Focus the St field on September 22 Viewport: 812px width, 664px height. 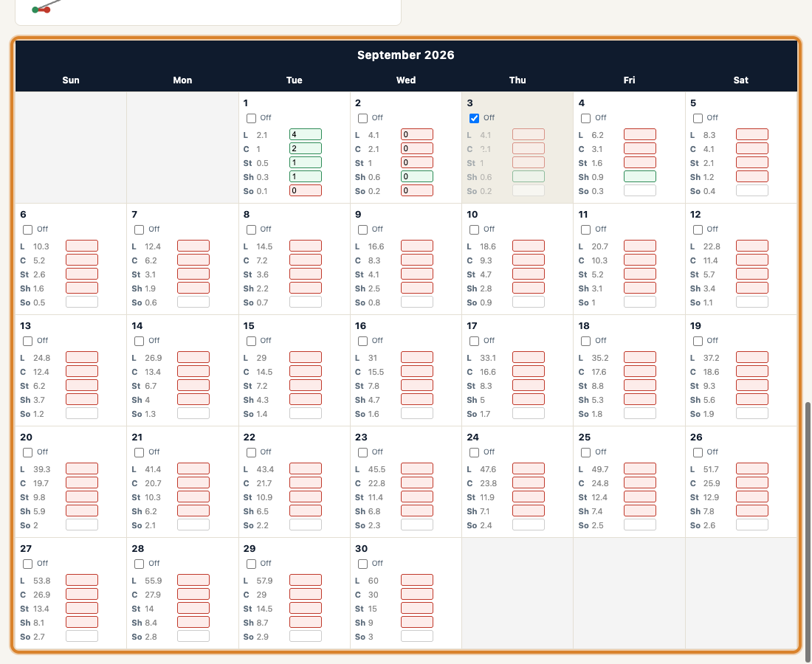(x=306, y=497)
